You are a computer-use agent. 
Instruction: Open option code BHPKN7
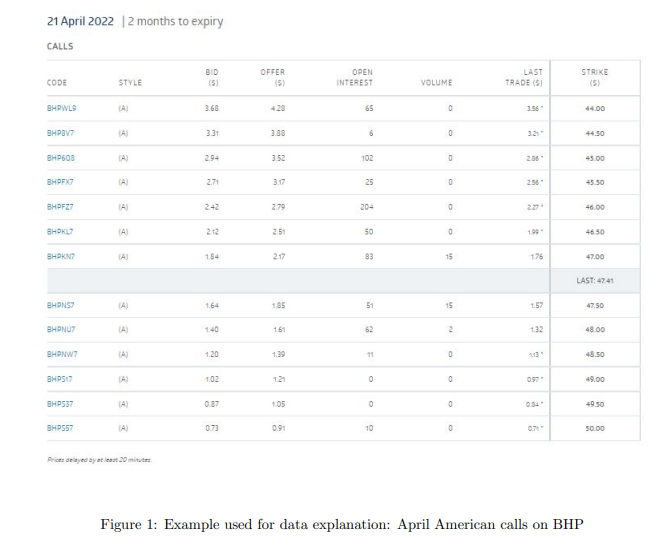click(x=61, y=257)
